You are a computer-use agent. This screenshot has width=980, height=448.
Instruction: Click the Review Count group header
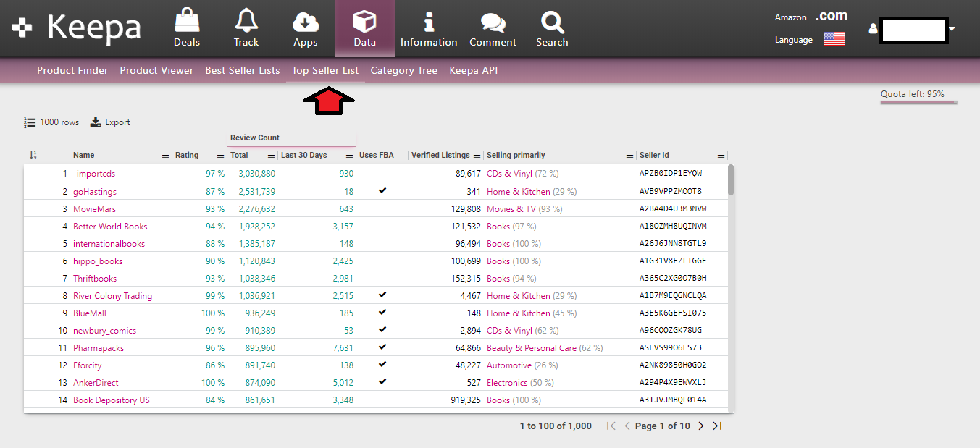tap(255, 138)
